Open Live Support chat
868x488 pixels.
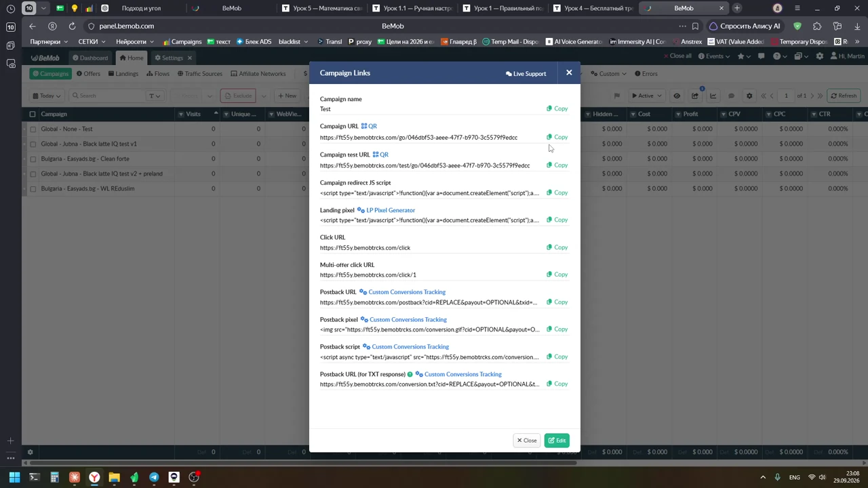pos(526,73)
